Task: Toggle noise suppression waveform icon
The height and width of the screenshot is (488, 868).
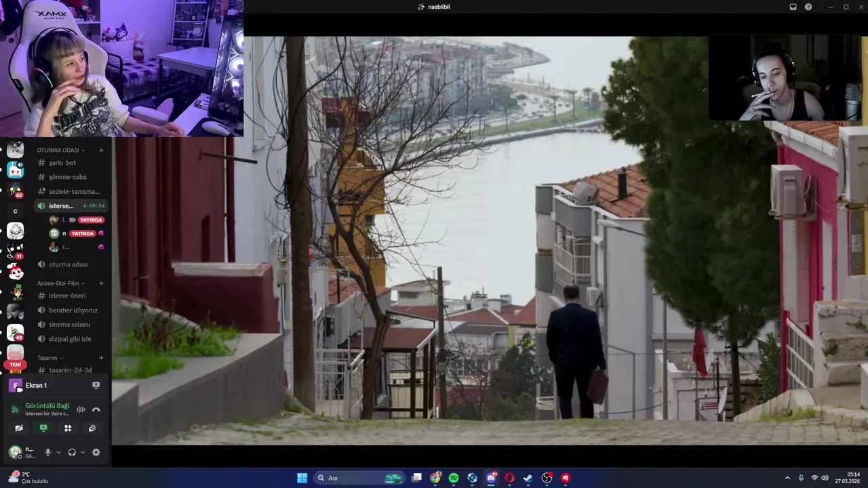Action: [x=81, y=409]
